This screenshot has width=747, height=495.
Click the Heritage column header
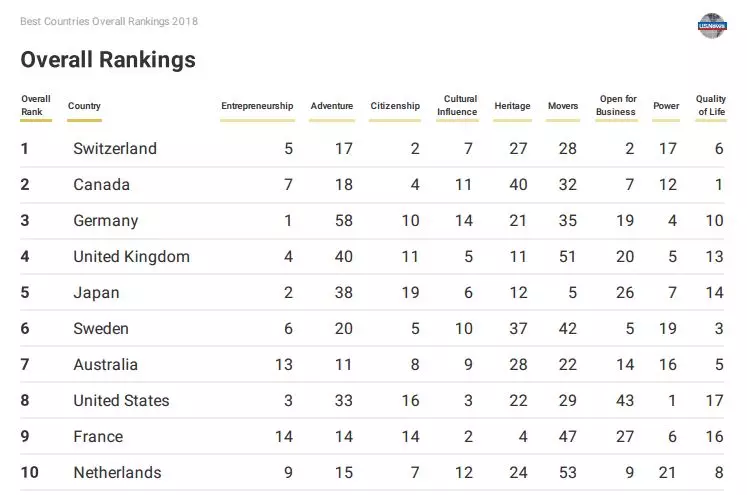pyautogui.click(x=513, y=106)
